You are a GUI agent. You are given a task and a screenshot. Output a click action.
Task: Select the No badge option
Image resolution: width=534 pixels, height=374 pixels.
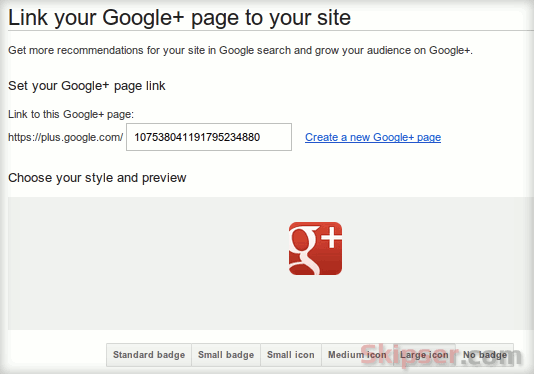tap(485, 355)
